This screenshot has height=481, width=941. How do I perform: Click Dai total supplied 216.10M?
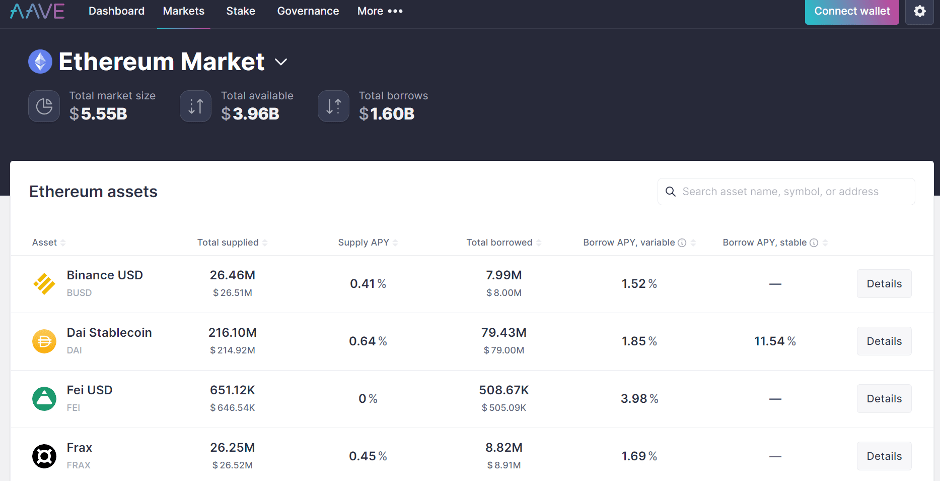coord(232,333)
